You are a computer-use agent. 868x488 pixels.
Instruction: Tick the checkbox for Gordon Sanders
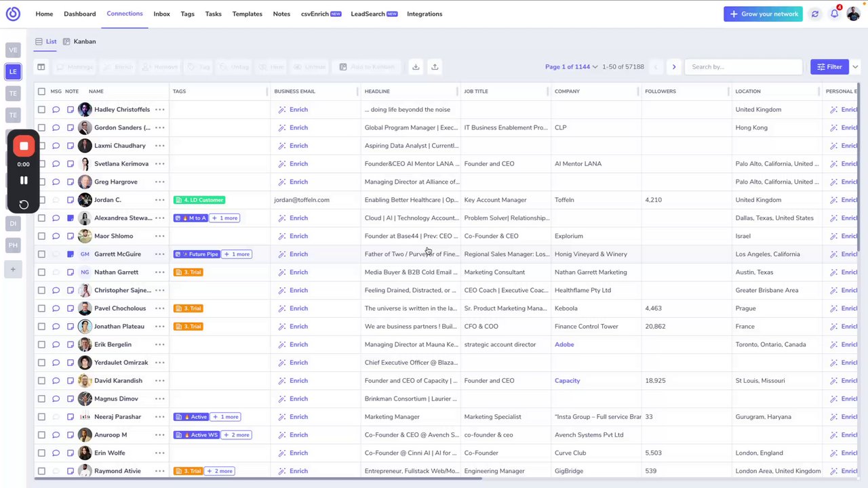coord(41,127)
